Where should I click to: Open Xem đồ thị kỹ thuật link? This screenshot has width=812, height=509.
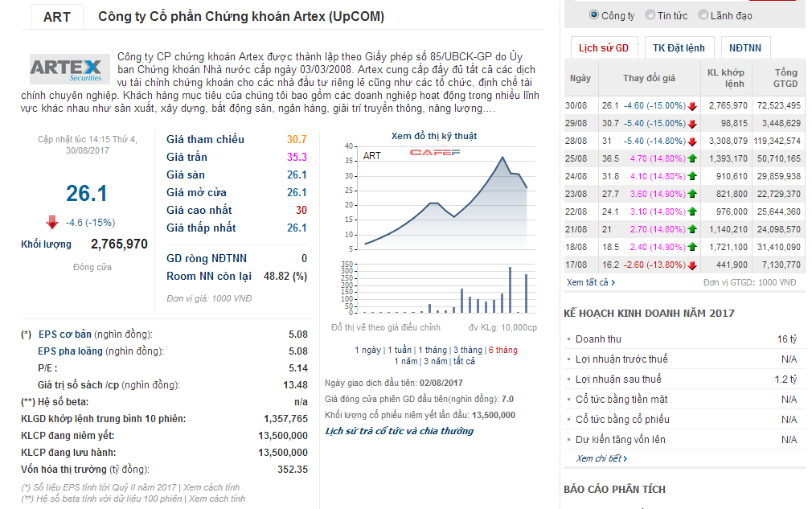pyautogui.click(x=434, y=136)
